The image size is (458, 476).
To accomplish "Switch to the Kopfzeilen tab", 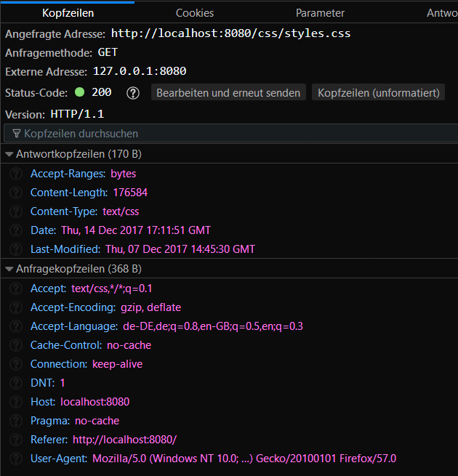I will (x=68, y=13).
